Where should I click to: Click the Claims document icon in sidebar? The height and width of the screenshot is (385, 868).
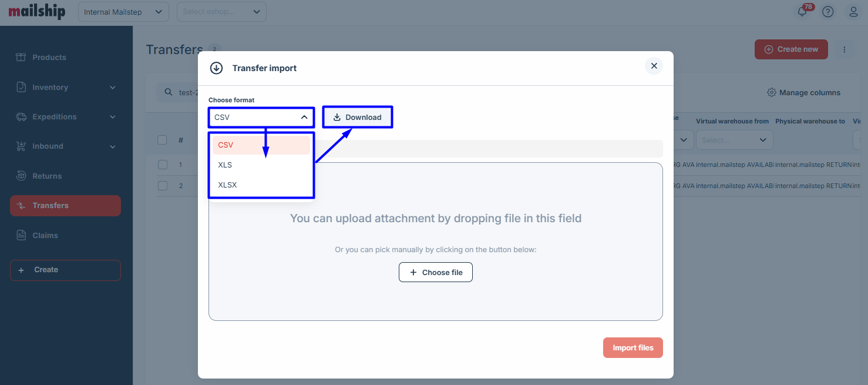[21, 235]
